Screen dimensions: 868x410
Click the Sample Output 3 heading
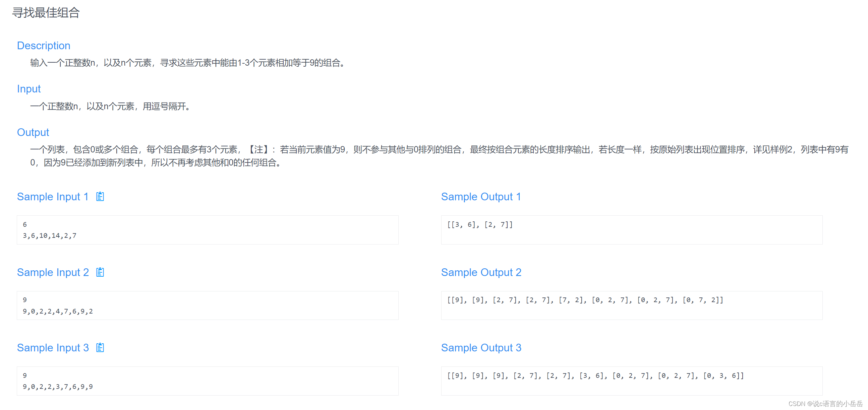(481, 348)
